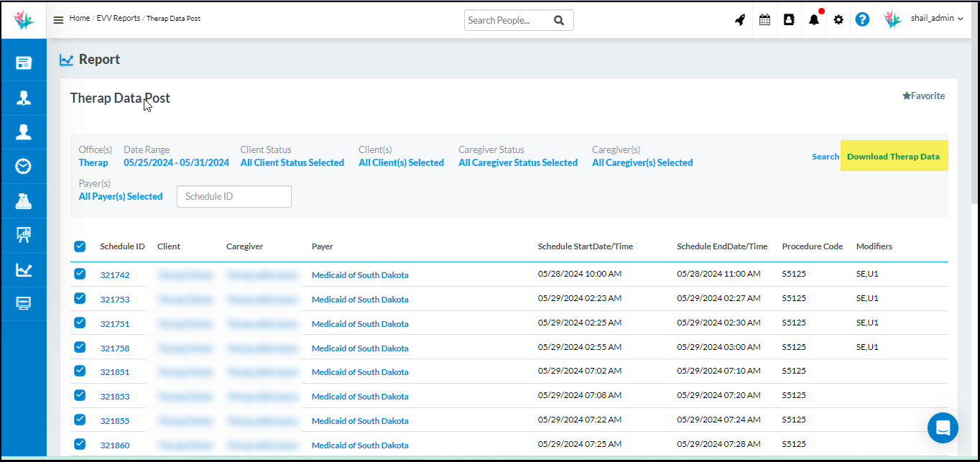
Task: Open the Date Range filter selector
Action: 176,163
